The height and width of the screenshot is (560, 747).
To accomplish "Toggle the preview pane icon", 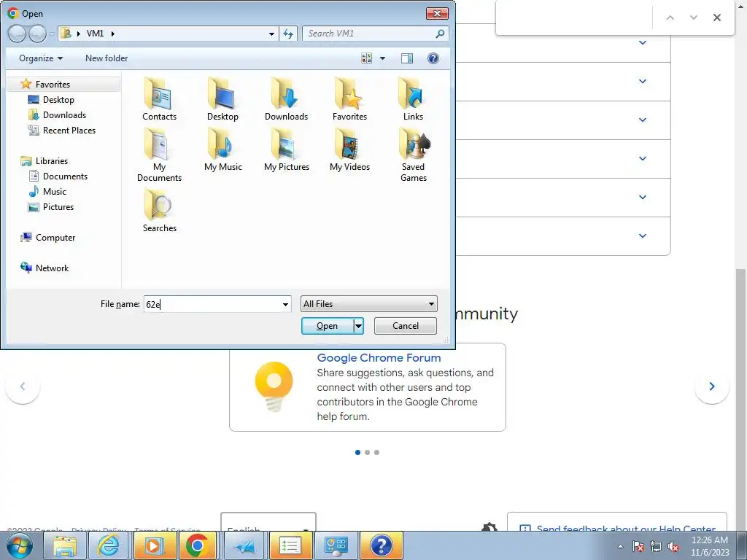I will (407, 58).
